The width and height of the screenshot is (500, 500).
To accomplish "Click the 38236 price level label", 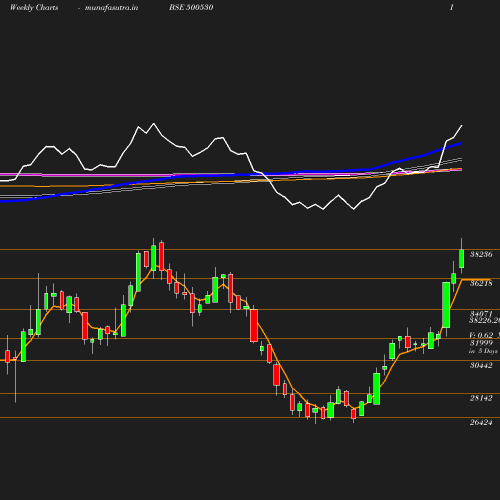I will coord(481,254).
